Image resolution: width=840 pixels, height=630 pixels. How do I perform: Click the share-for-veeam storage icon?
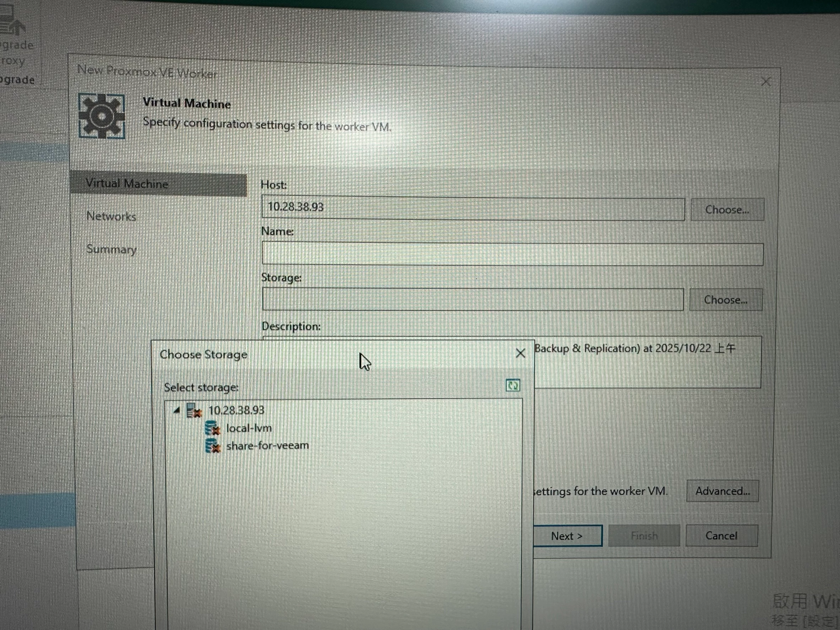point(212,446)
